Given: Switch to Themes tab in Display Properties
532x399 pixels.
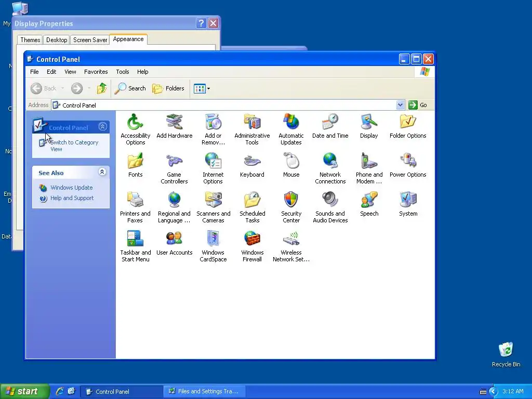Looking at the screenshot, I should click(30, 39).
